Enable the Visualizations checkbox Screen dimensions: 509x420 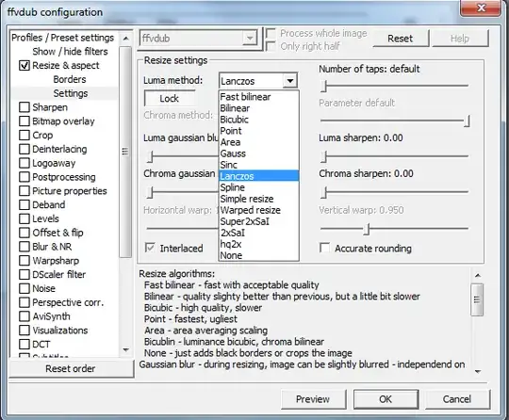coord(25,331)
